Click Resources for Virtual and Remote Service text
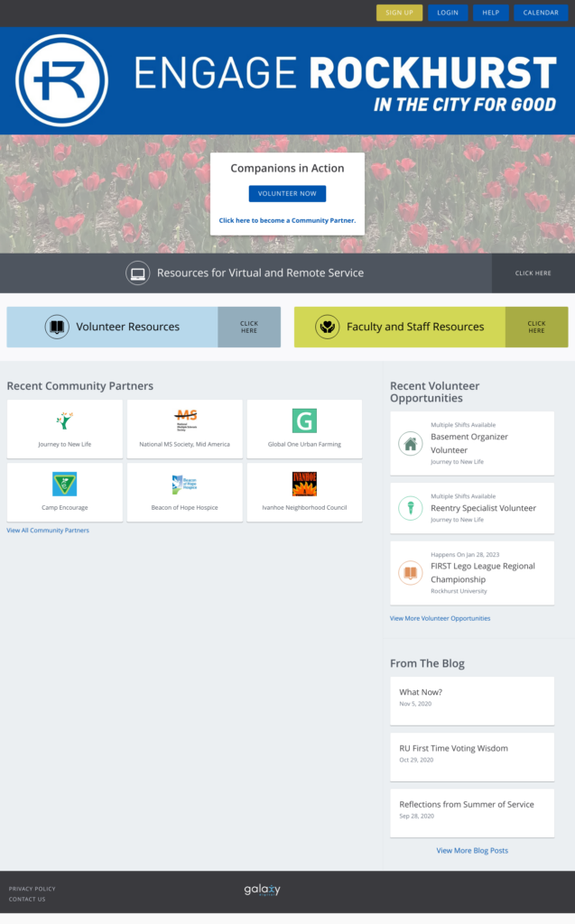 point(260,273)
